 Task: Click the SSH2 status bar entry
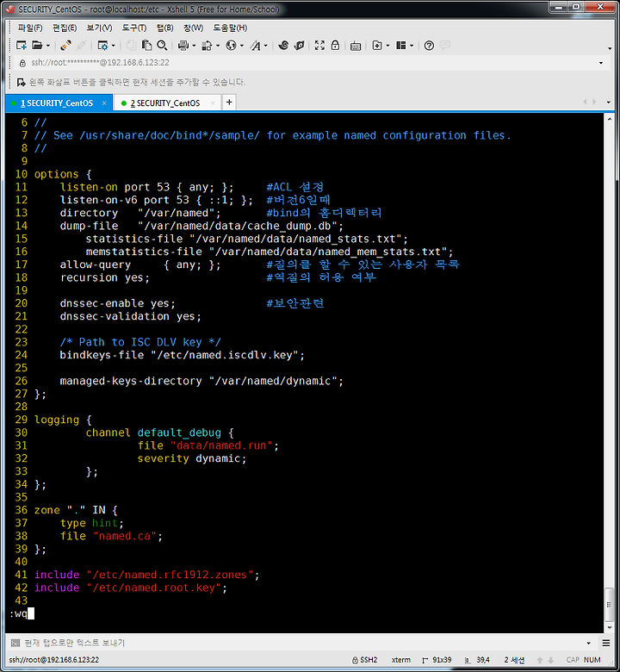pyautogui.click(x=364, y=660)
